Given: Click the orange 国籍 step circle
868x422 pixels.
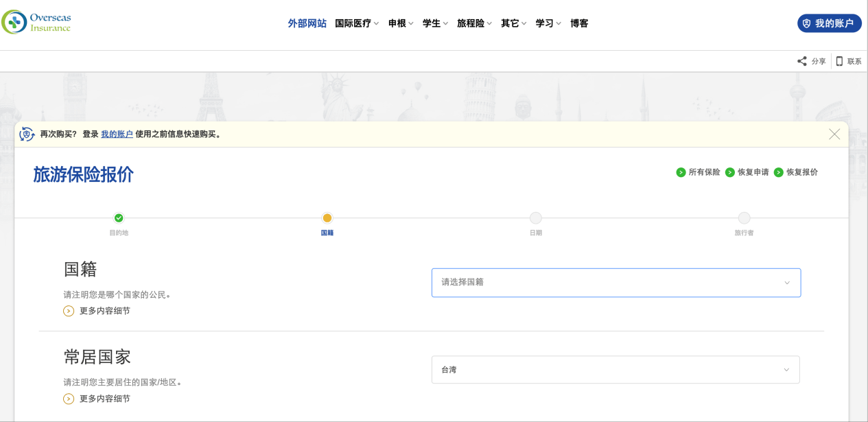Looking at the screenshot, I should 327,218.
